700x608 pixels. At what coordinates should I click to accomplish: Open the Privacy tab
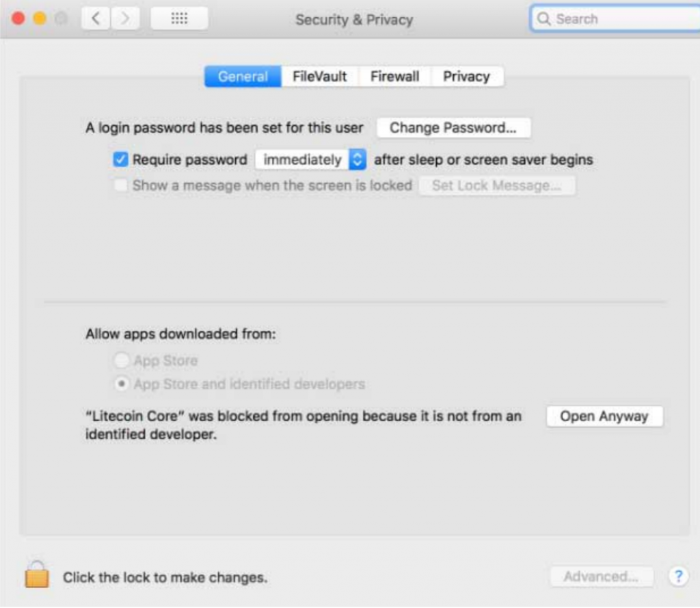[466, 77]
